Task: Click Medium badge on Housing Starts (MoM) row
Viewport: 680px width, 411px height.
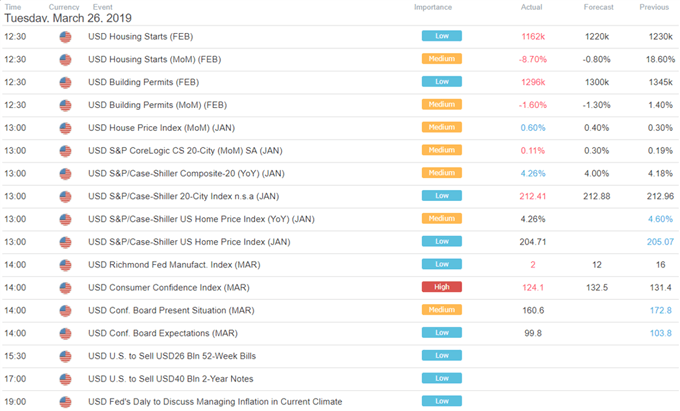Action: (441, 59)
